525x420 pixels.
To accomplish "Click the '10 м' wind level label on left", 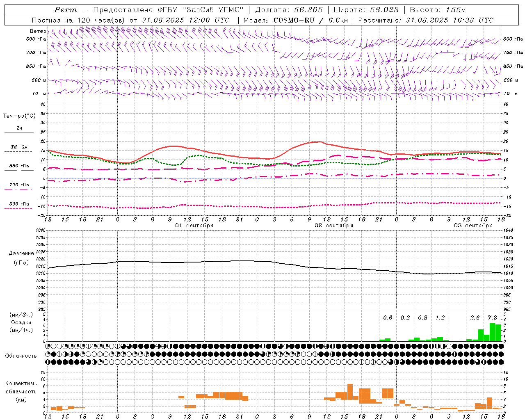I will click(39, 94).
